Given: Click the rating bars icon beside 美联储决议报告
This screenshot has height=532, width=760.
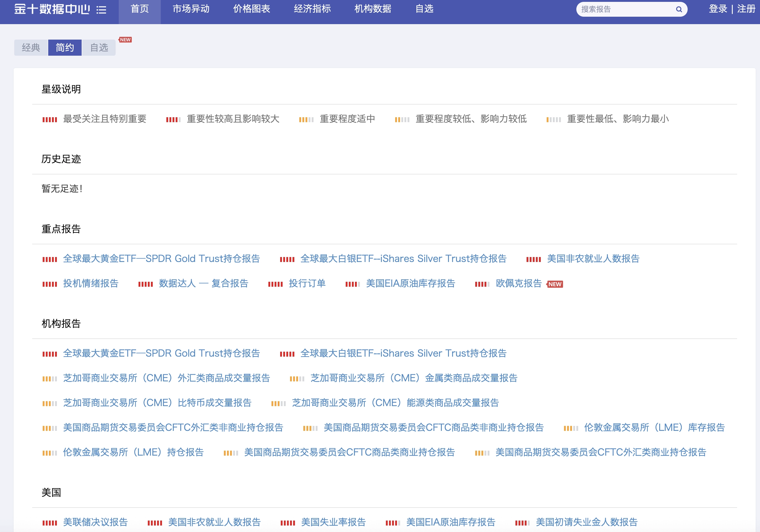Looking at the screenshot, I should coord(50,523).
